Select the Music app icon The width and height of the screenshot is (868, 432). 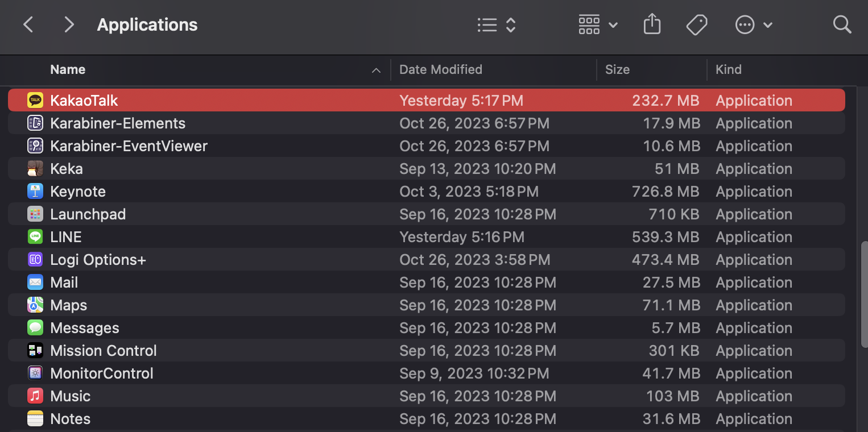click(x=35, y=396)
